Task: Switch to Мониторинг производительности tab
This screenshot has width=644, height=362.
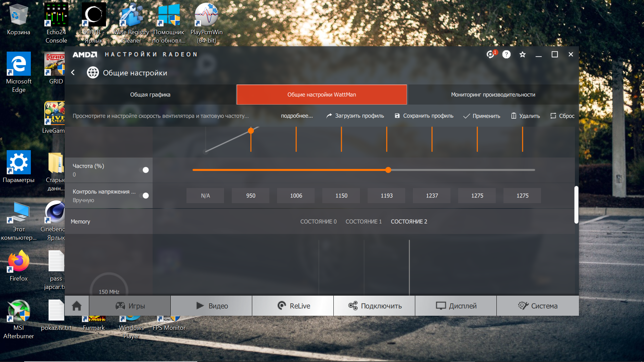Action: coord(493,95)
